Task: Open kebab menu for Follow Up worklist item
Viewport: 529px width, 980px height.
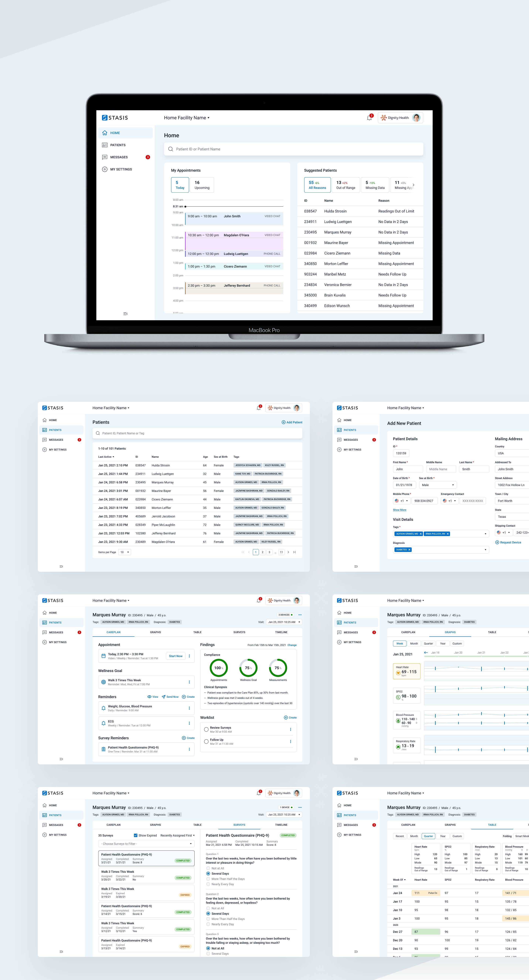Action: (290, 742)
